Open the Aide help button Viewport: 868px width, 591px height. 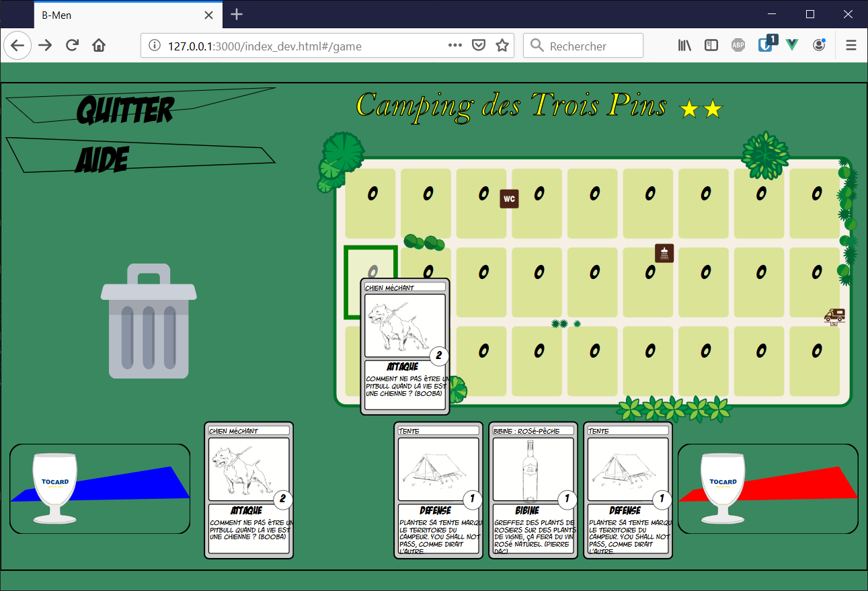click(102, 159)
